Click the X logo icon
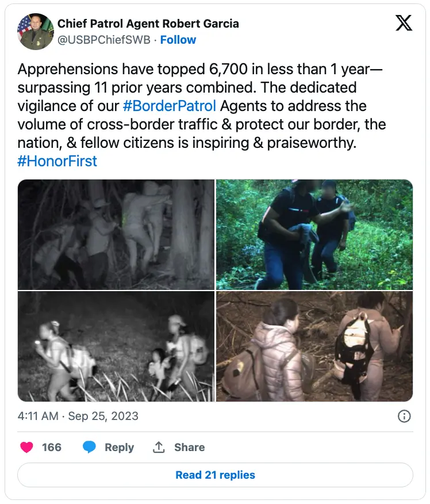This screenshot has width=430, height=504. click(404, 23)
